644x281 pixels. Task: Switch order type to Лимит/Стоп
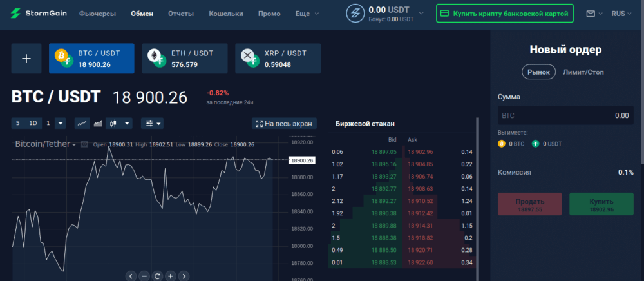(583, 72)
